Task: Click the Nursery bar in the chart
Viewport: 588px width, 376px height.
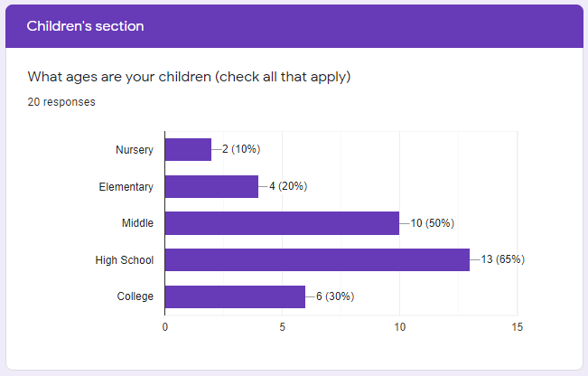Action: 188,149
